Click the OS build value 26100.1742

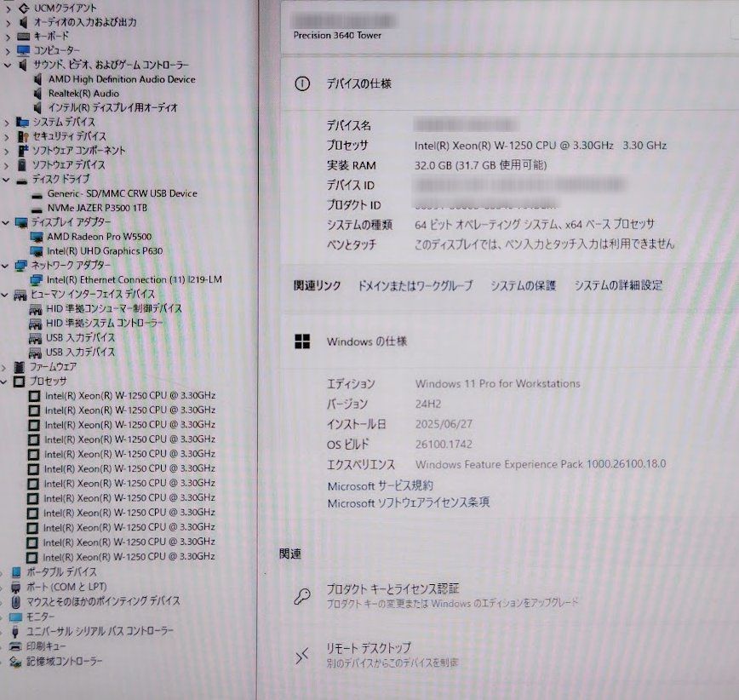click(x=444, y=444)
